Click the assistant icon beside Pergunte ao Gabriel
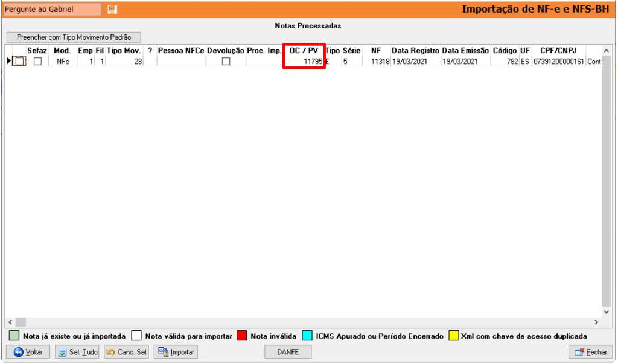 pos(112,9)
